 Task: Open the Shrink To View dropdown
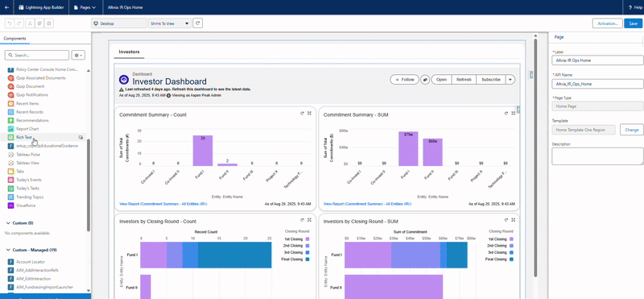170,23
